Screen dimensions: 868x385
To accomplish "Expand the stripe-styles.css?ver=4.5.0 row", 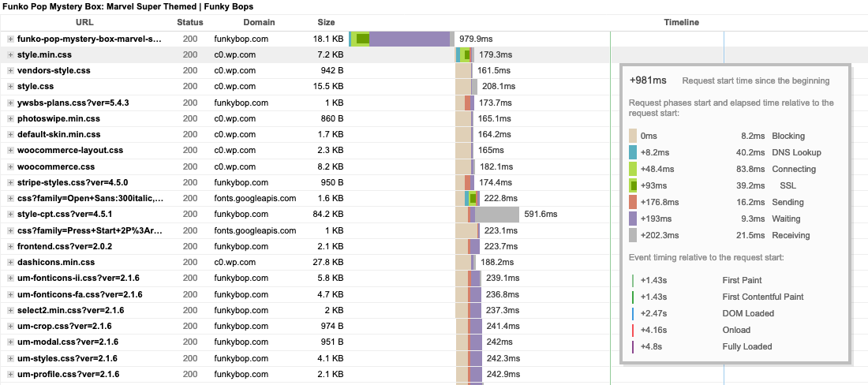I will click(10, 182).
